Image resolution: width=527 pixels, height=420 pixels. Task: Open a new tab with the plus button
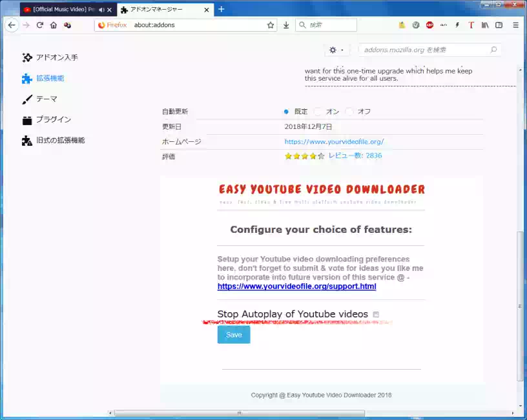[x=221, y=10]
